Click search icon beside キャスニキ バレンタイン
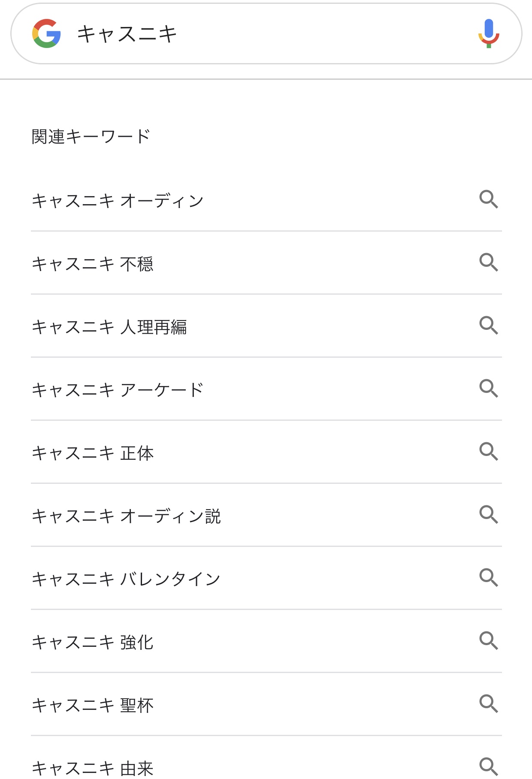532x779 pixels. [x=489, y=577]
